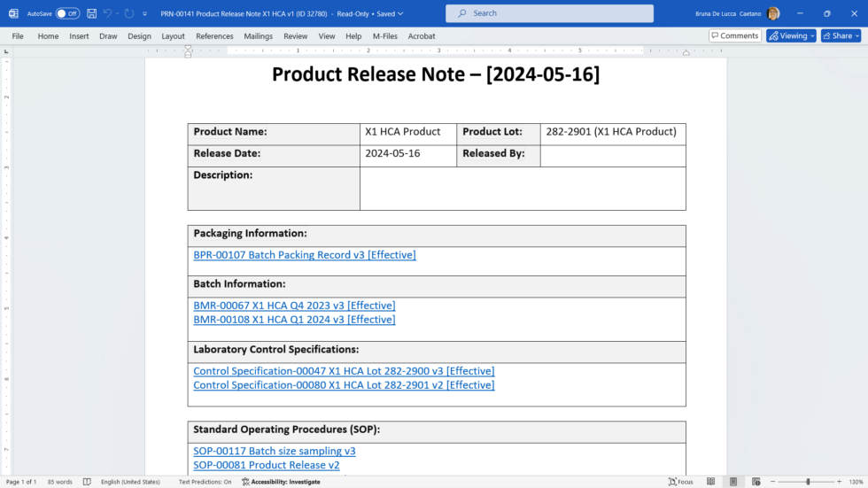The image size is (868, 488).
Task: Click the Save icon in title bar
Action: pyautogui.click(x=91, y=13)
